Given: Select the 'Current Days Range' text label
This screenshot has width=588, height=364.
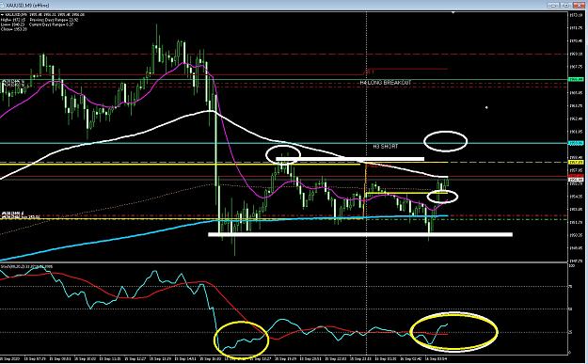Looking at the screenshot, I should coord(52,24).
